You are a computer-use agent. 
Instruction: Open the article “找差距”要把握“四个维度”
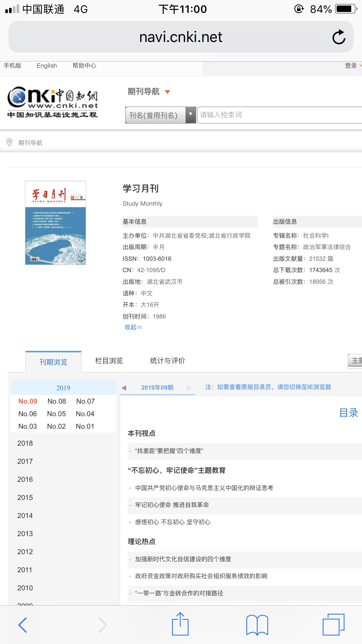click(x=169, y=451)
